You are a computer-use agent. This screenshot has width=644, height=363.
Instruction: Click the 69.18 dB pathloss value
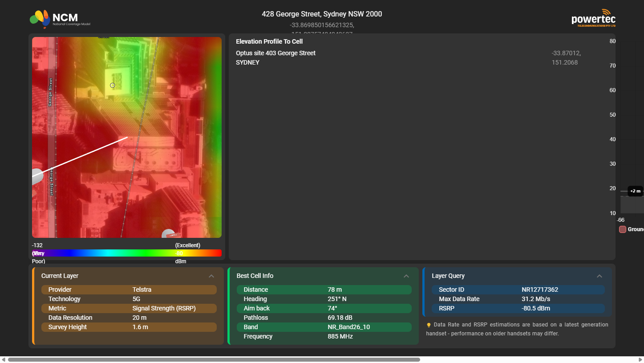click(340, 318)
